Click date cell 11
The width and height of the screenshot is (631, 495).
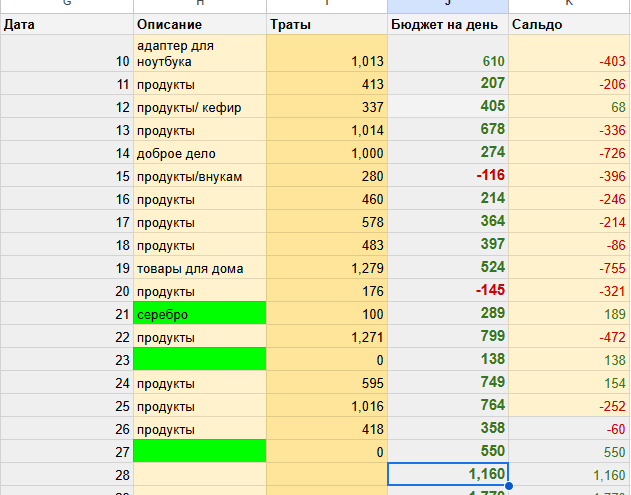pos(67,84)
